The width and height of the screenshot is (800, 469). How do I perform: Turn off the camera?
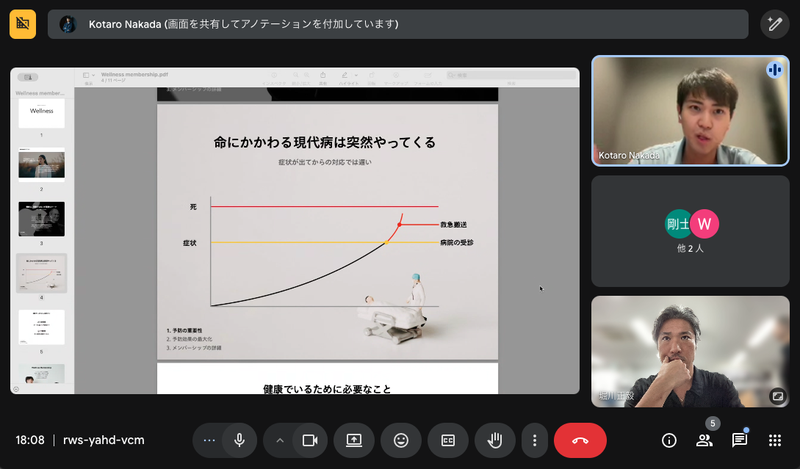coord(310,440)
